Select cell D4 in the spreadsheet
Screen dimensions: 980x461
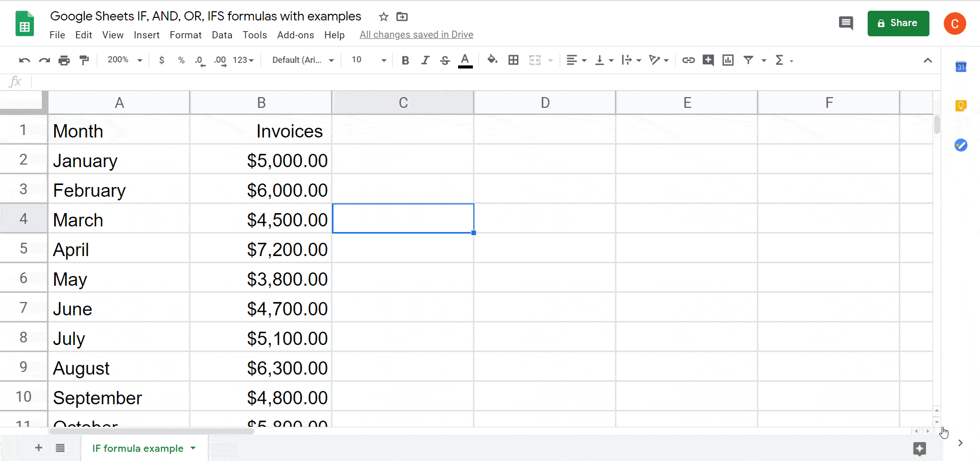point(545,218)
